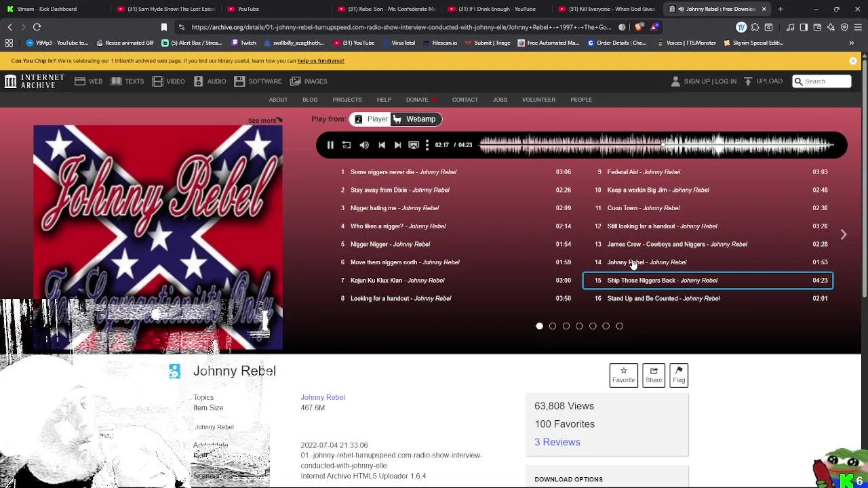This screenshot has width=868, height=488.
Task: Open Brave Rewards triangle icon
Action: click(654, 27)
